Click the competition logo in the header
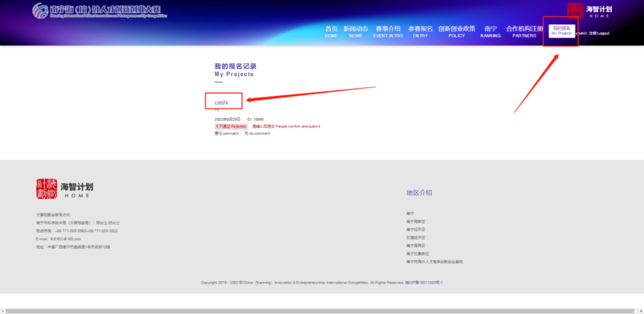Viewport: 644px width, 314px height. click(99, 11)
